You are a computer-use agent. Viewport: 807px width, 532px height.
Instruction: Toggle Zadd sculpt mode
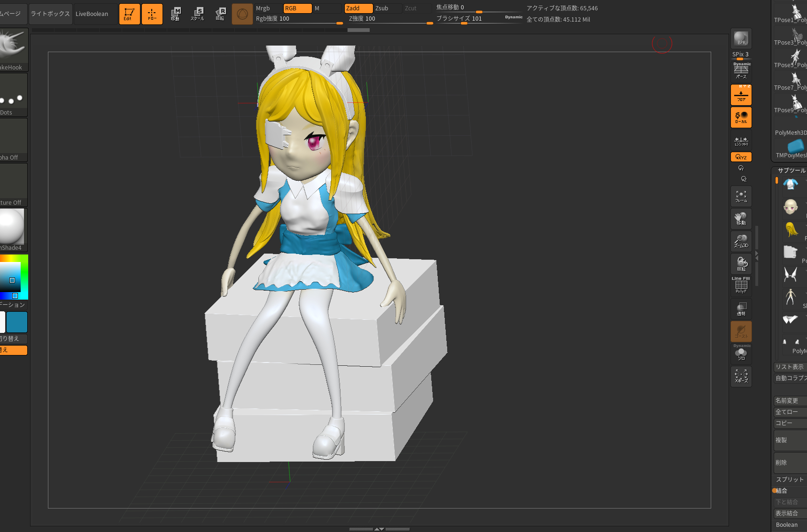pyautogui.click(x=359, y=8)
